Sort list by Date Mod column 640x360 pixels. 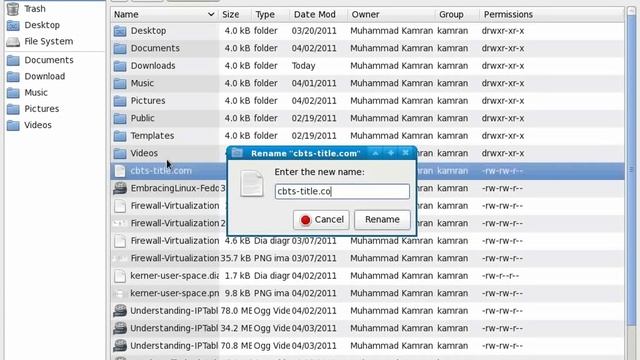point(318,14)
